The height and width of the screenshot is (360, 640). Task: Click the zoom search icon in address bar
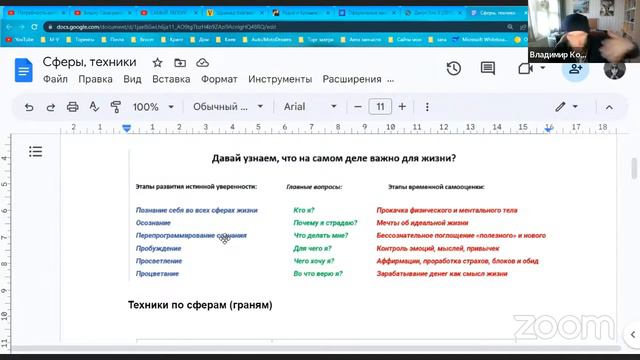[510, 27]
